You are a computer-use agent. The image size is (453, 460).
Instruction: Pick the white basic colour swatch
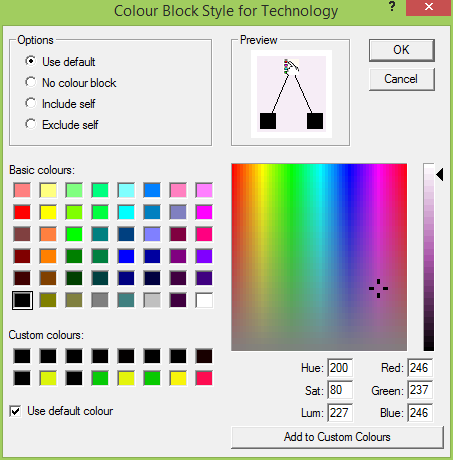click(x=204, y=300)
